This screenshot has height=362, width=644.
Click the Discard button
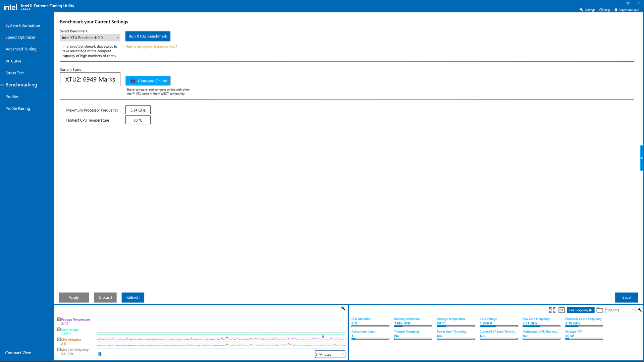pyautogui.click(x=105, y=298)
